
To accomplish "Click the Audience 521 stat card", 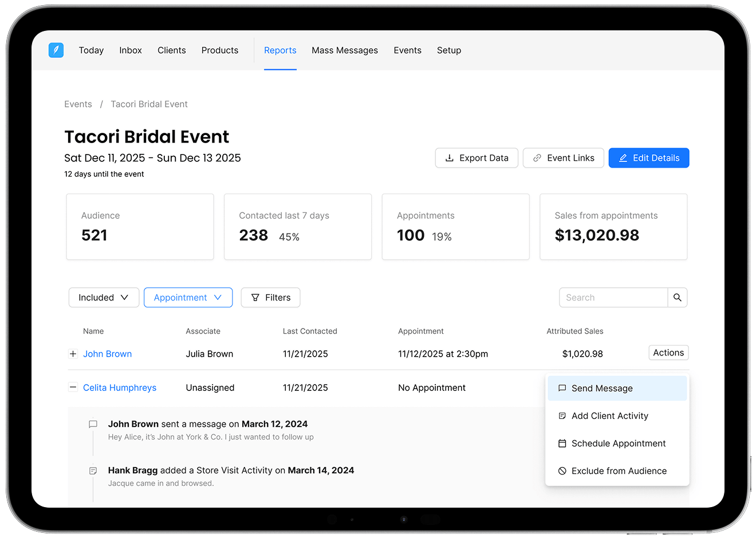I will pyautogui.click(x=140, y=227).
